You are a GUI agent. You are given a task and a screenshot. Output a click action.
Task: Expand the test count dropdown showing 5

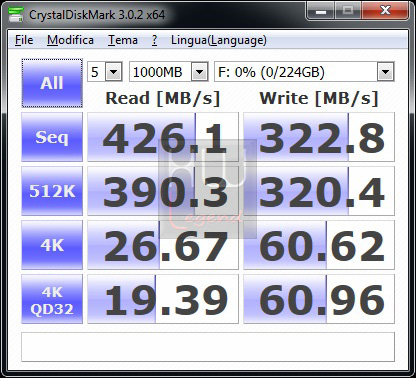pyautogui.click(x=113, y=72)
